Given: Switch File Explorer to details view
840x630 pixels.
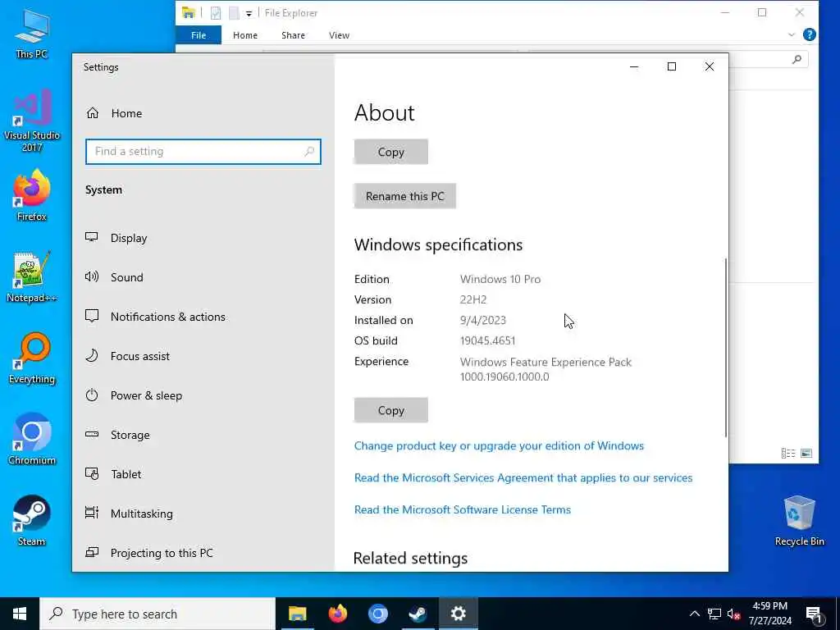Looking at the screenshot, I should point(788,453).
